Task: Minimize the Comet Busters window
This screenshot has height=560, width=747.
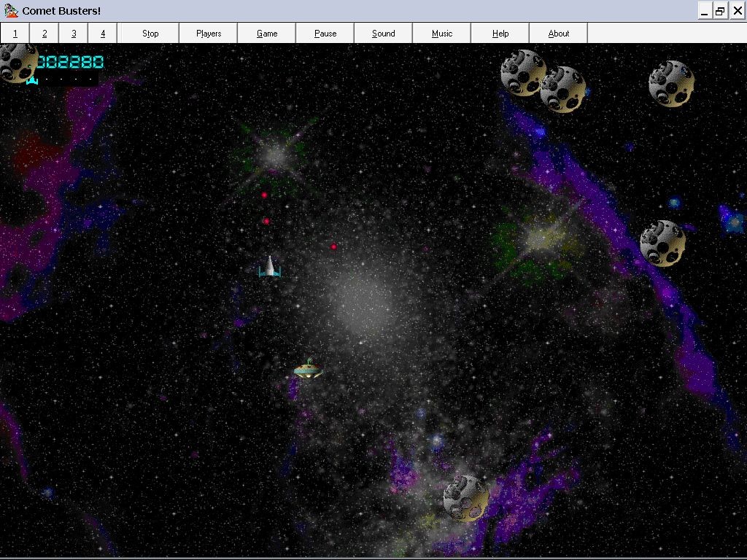Action: click(704, 10)
